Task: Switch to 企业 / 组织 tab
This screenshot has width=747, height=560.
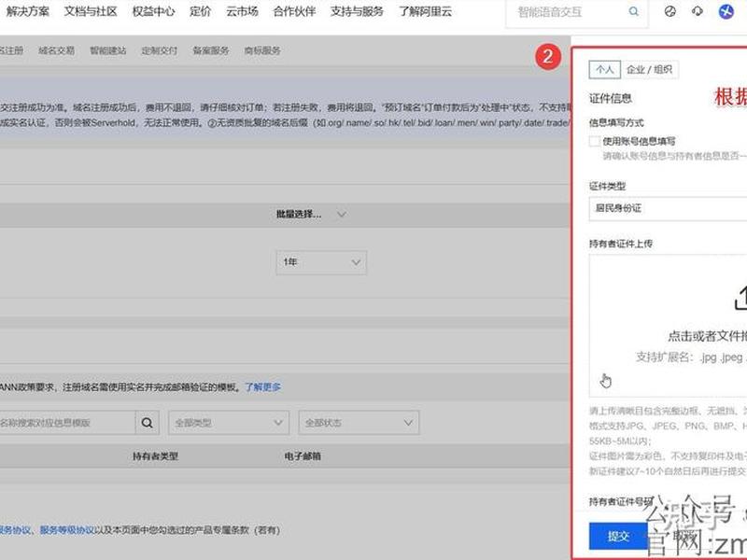Action: 649,69
